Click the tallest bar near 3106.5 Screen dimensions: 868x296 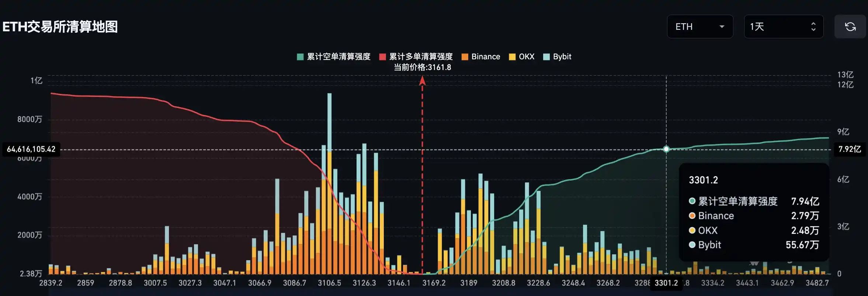click(x=329, y=183)
